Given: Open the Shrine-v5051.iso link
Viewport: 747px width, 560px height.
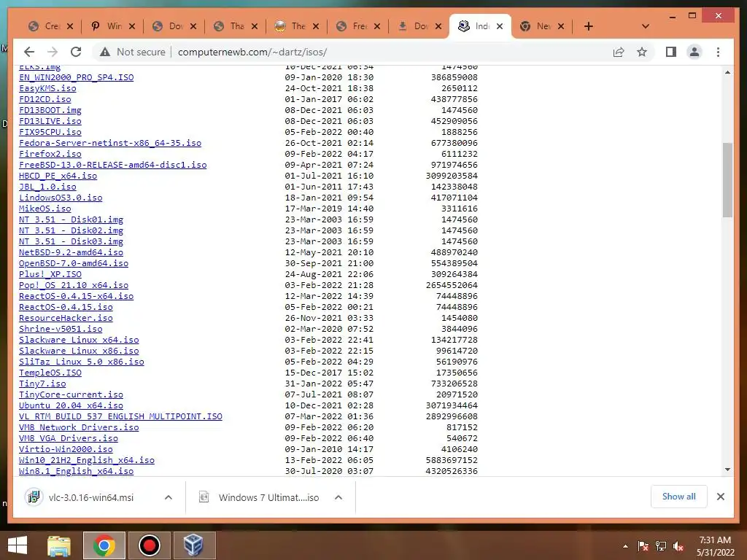Looking at the screenshot, I should point(61,329).
